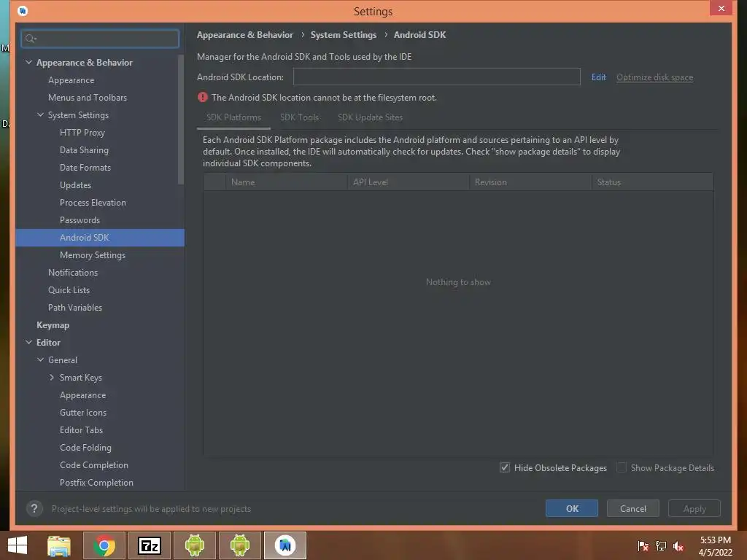Collapse System Settings tree node
747x560 pixels.
41,114
